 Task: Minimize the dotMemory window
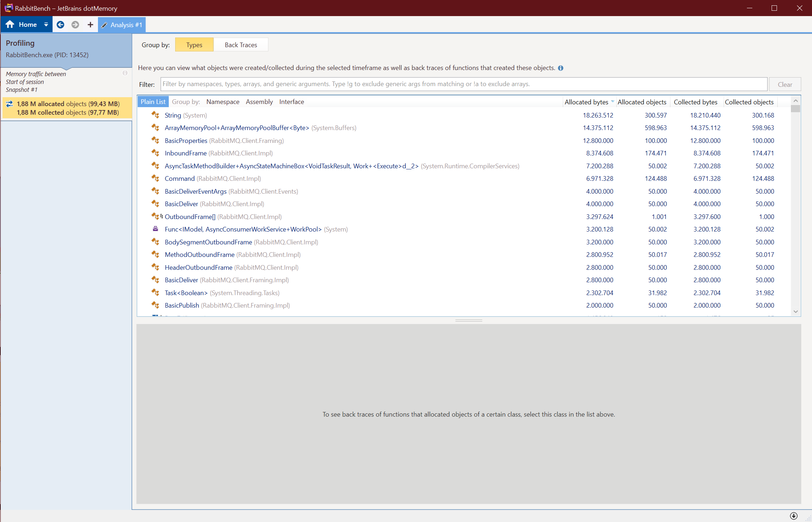tap(749, 8)
